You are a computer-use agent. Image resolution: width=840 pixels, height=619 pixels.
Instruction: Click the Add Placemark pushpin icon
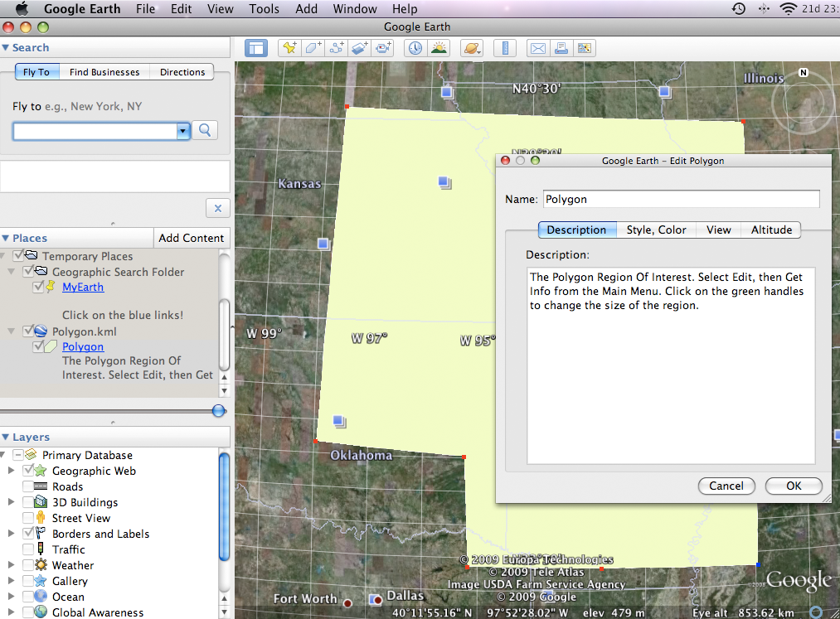[290, 48]
